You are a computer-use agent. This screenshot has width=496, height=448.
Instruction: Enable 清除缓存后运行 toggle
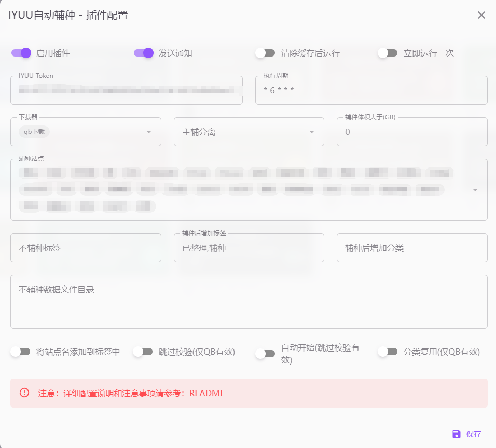[266, 53]
